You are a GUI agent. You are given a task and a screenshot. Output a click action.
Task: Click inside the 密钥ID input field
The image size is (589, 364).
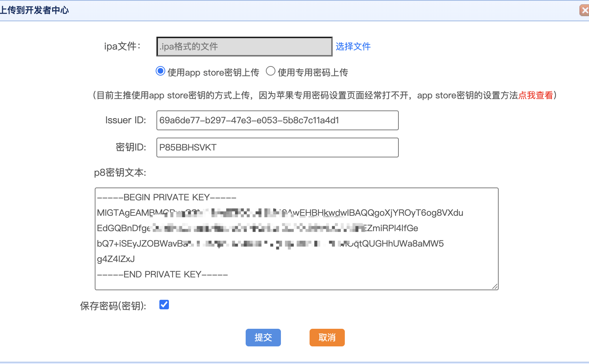pos(277,148)
